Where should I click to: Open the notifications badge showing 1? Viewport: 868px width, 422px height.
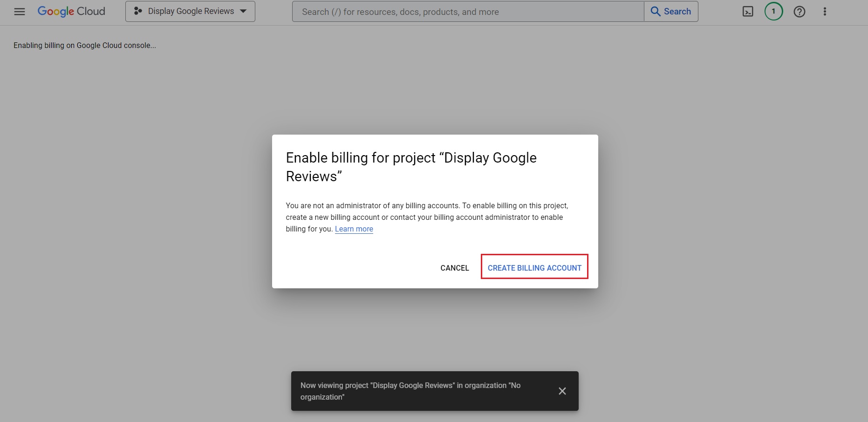pyautogui.click(x=773, y=12)
